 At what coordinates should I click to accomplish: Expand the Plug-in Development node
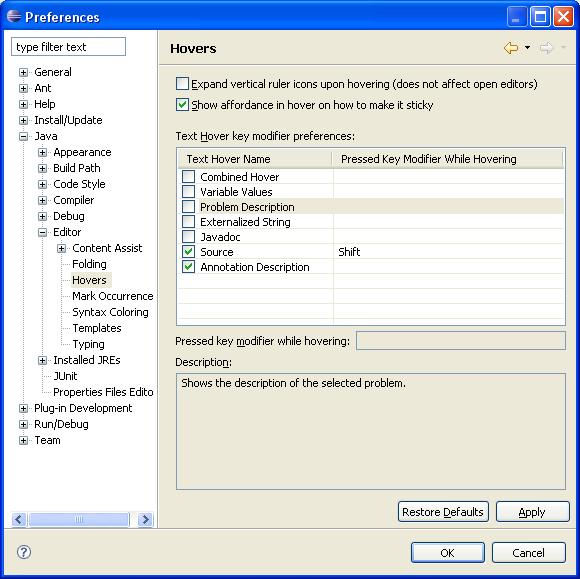[23, 408]
